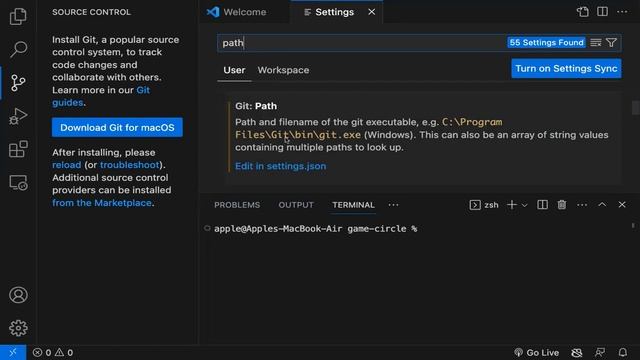Click the Git: Path setting title
The image size is (640, 360).
(256, 106)
